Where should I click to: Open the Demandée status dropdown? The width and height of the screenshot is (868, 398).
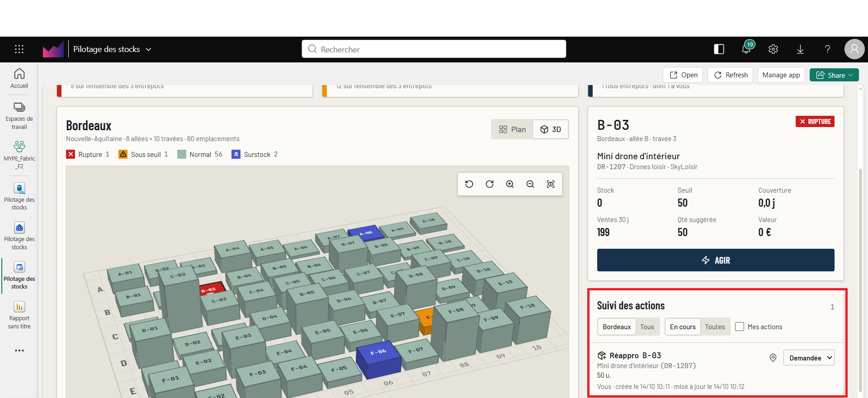click(x=809, y=358)
